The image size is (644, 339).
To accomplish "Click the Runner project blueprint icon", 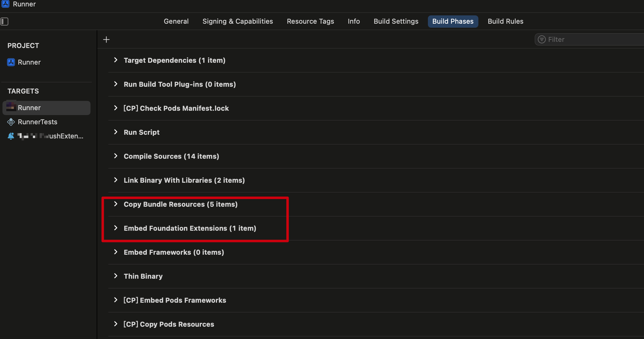I will pos(11,62).
